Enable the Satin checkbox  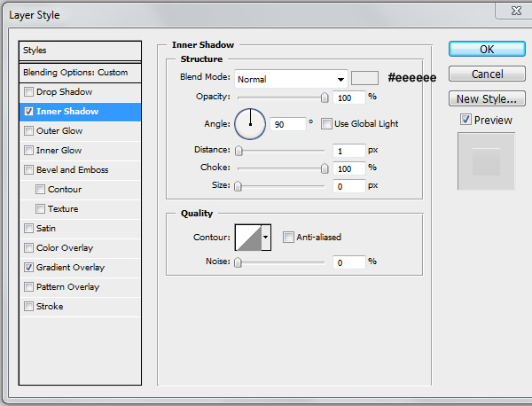tap(29, 229)
